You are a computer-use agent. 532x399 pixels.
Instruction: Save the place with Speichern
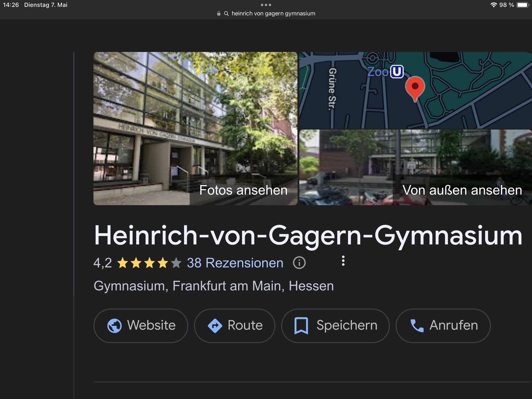[x=335, y=326]
